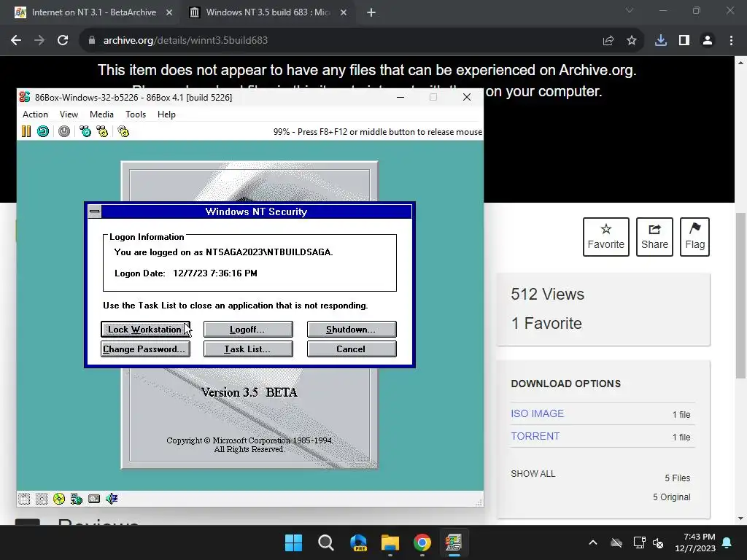Go back in Chrome
747x560 pixels.
(16, 41)
